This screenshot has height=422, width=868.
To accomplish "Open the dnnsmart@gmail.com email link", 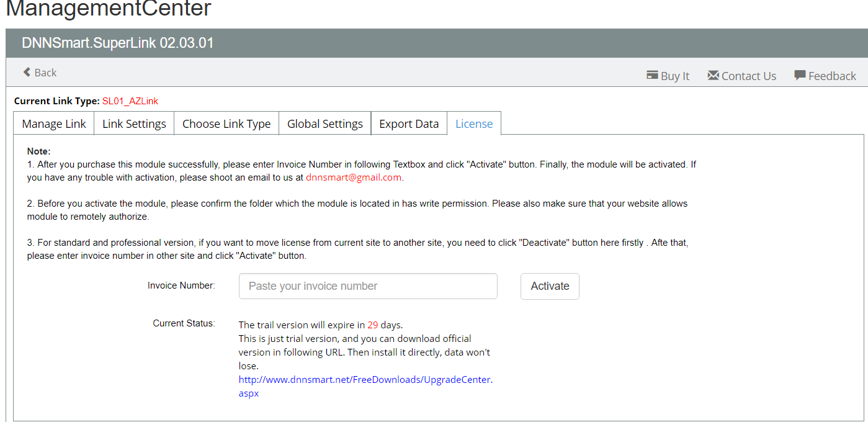I will [354, 177].
